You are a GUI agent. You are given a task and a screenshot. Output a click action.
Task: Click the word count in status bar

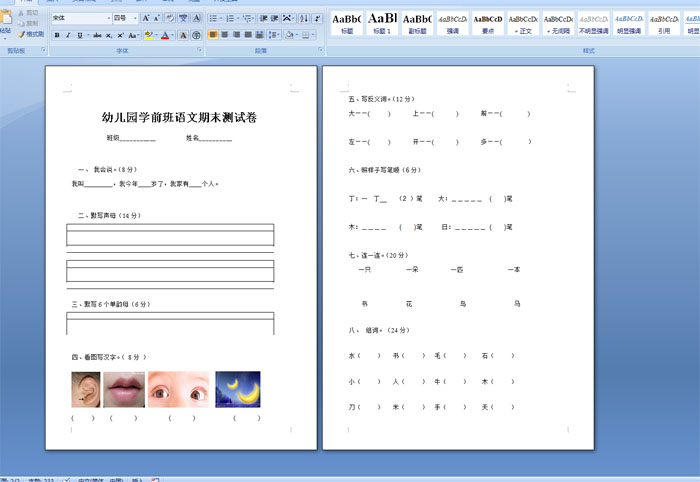click(x=41, y=480)
